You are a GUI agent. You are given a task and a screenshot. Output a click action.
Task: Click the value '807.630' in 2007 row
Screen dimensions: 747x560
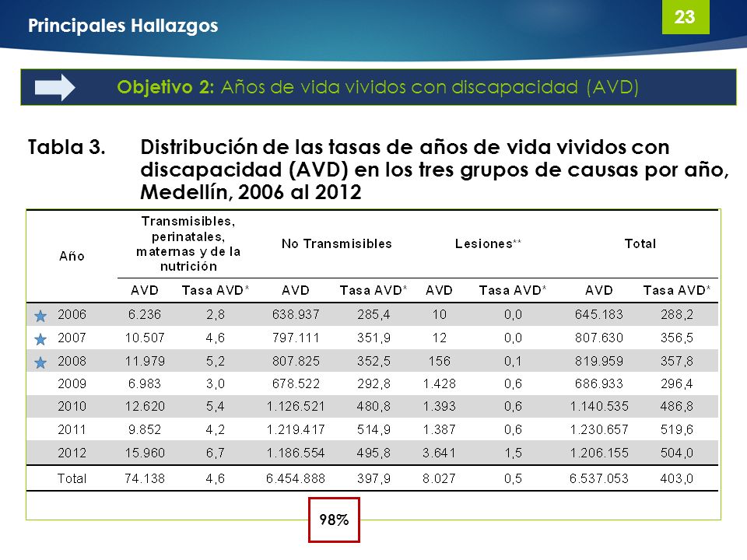click(599, 338)
